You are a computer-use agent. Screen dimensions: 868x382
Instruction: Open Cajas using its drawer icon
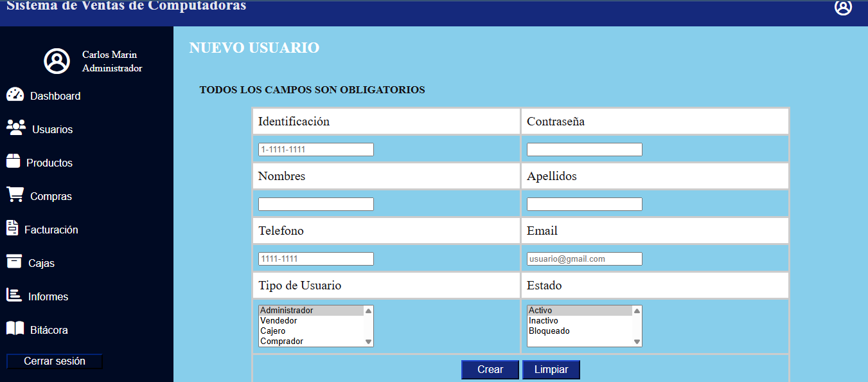point(15,262)
